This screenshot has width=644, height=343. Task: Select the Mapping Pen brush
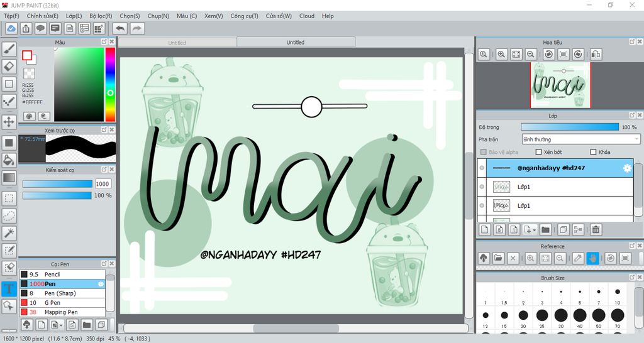point(62,312)
